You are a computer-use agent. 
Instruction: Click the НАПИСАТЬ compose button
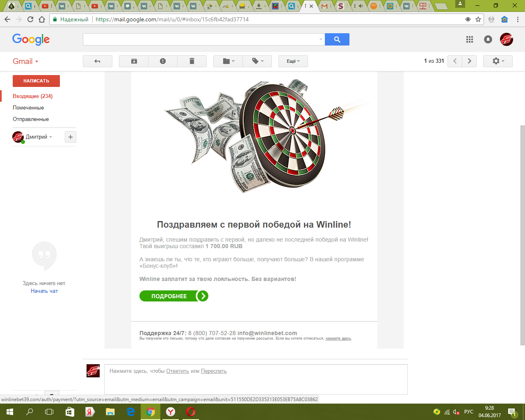[36, 81]
